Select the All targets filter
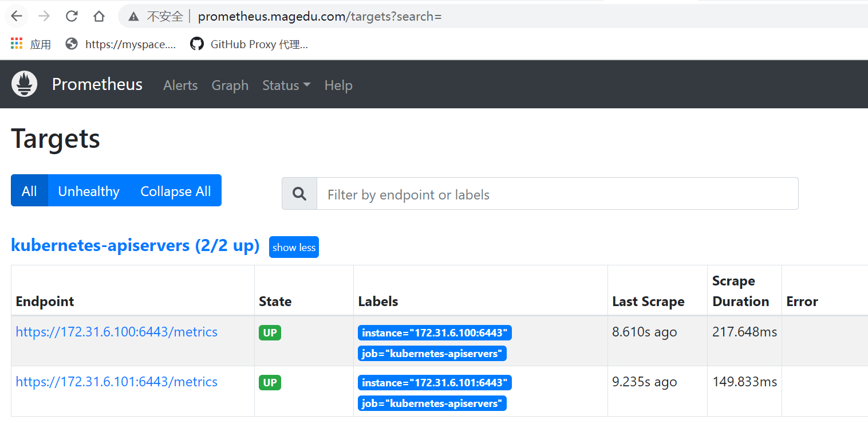 coord(29,191)
